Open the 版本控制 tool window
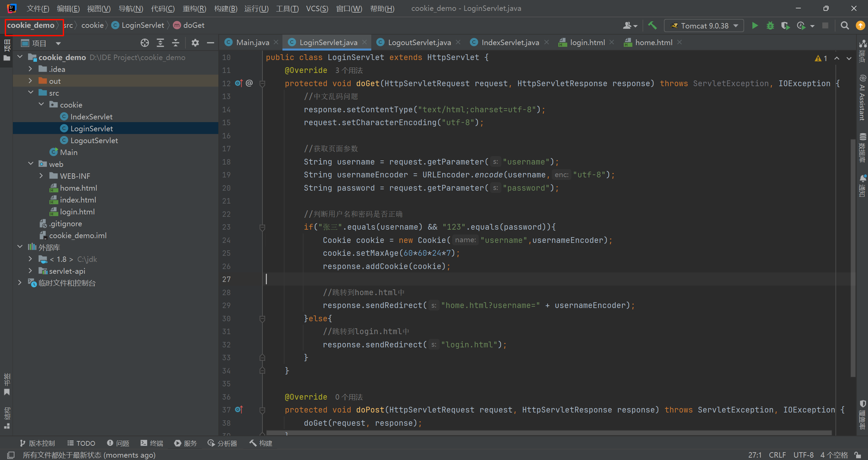 (37, 443)
